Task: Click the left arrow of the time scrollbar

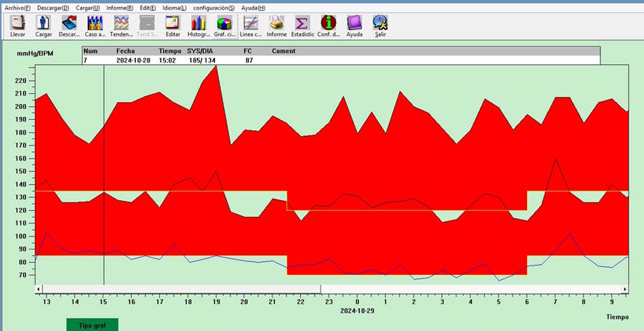Action: click(x=39, y=289)
